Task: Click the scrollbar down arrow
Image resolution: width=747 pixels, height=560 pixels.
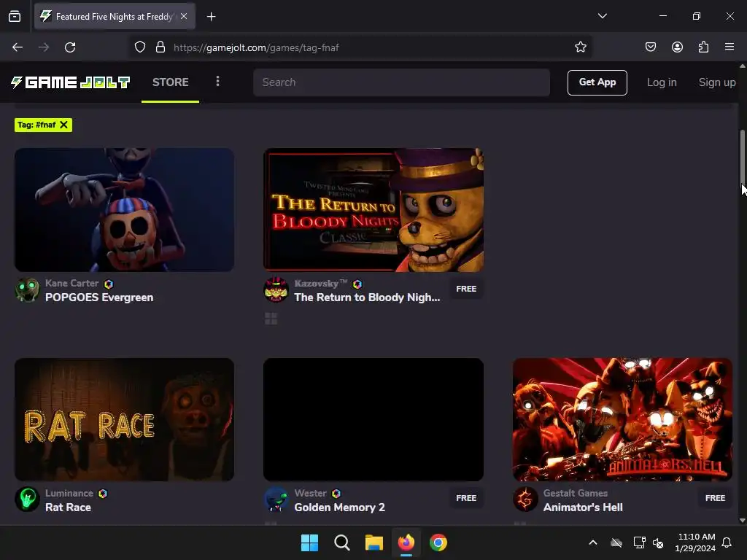Action: [x=742, y=521]
